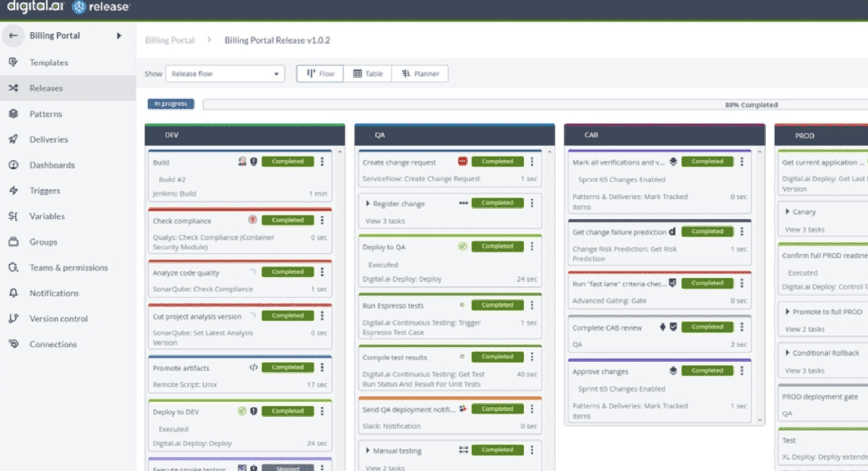Open Approve changes options menu
Screen dimensions: 868x471
coord(742,371)
